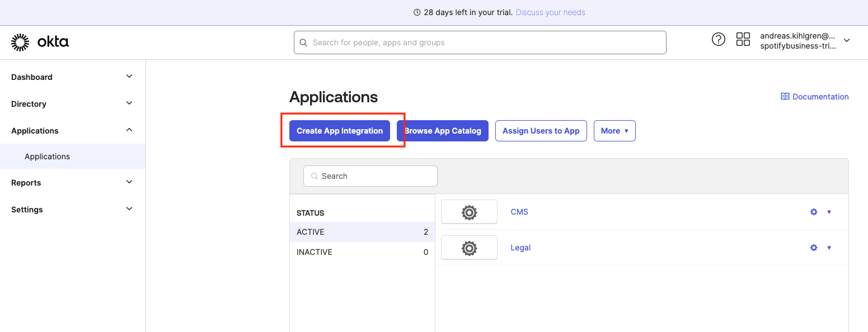Click the Browse App Catalog button

coord(443,131)
